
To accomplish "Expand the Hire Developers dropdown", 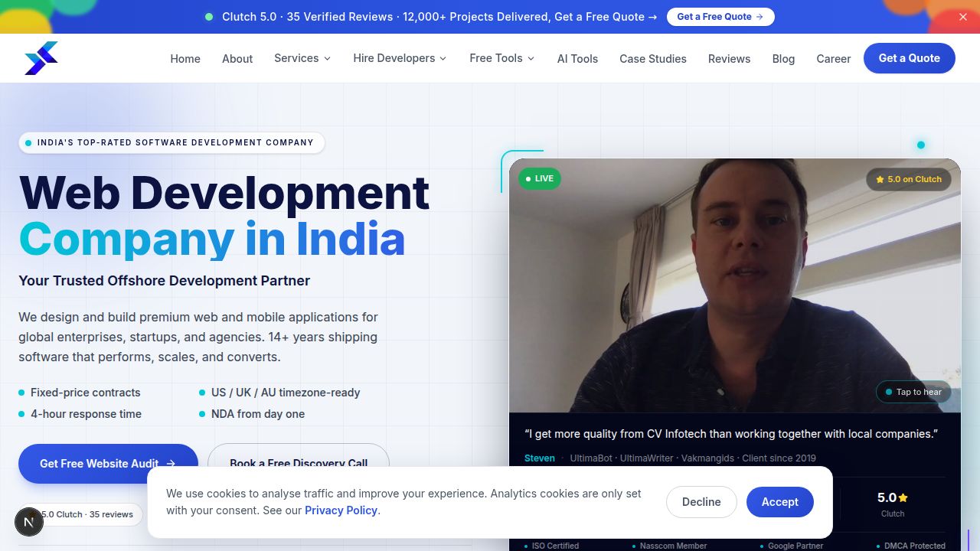I will (400, 58).
